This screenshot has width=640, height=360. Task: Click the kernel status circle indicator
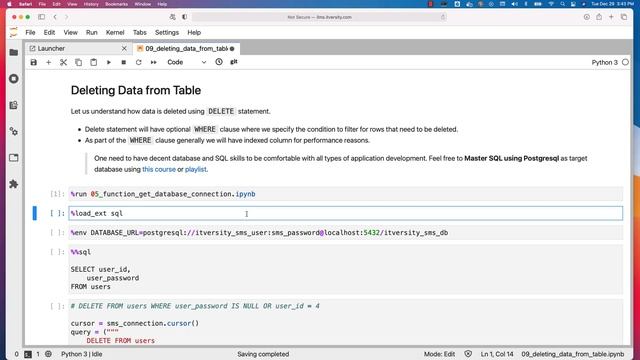625,62
